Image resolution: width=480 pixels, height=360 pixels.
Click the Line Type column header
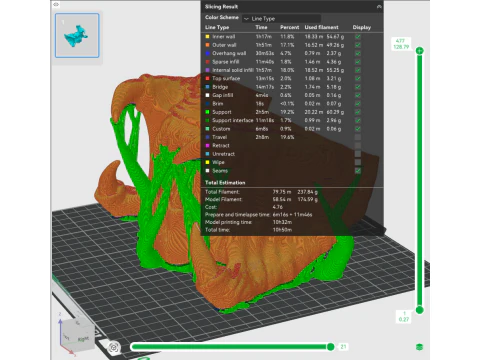(217, 27)
